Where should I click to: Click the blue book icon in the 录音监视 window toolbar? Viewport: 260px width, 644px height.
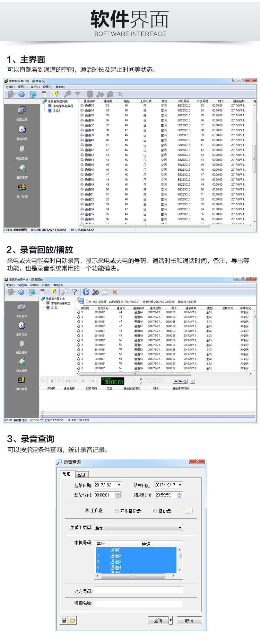33,94
